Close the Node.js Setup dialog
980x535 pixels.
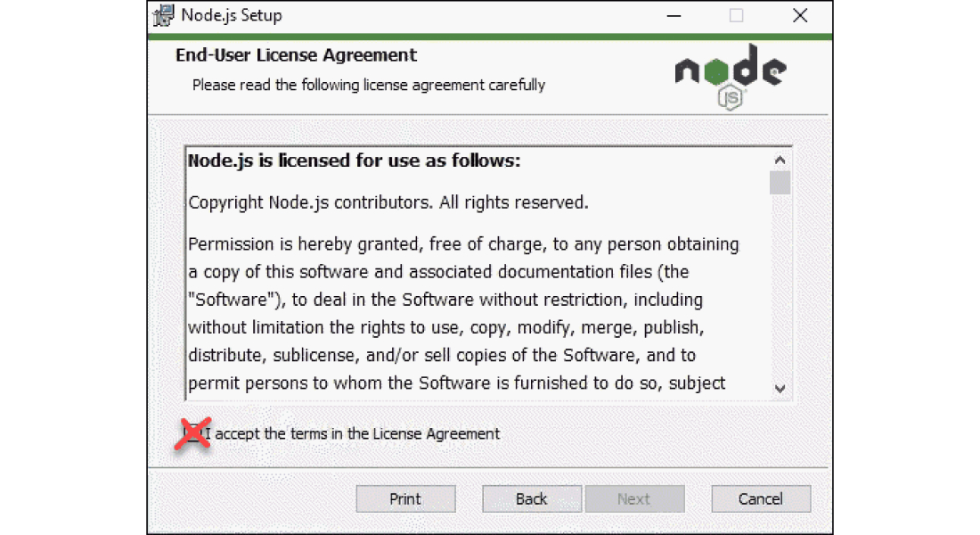800,15
